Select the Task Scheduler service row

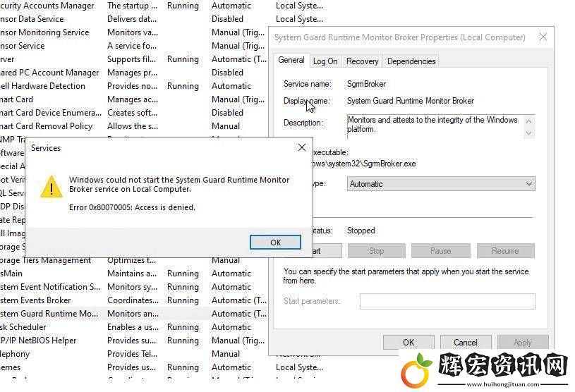[133, 327]
